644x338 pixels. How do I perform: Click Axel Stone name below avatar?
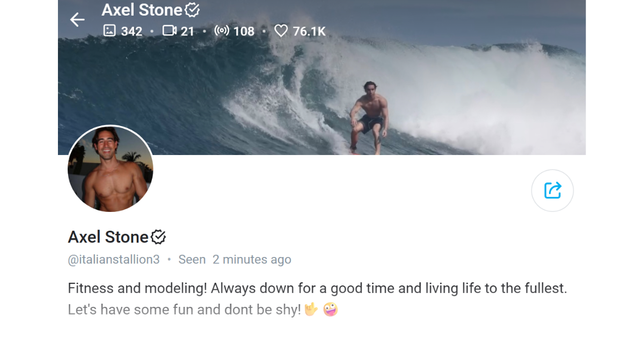click(108, 237)
